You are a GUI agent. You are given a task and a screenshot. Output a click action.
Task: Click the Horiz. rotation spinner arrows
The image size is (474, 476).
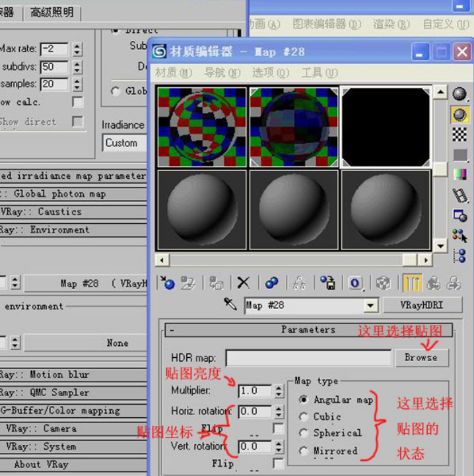(279, 412)
